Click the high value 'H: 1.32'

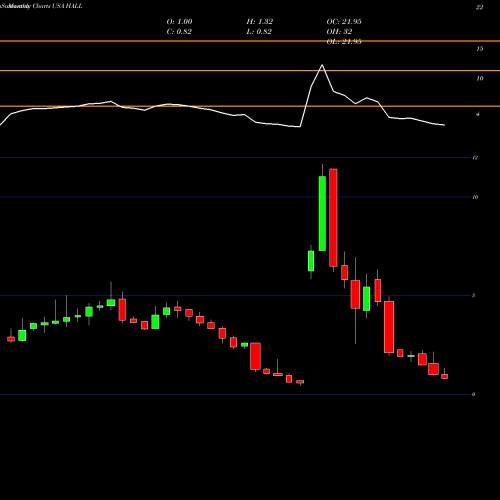coord(260,22)
